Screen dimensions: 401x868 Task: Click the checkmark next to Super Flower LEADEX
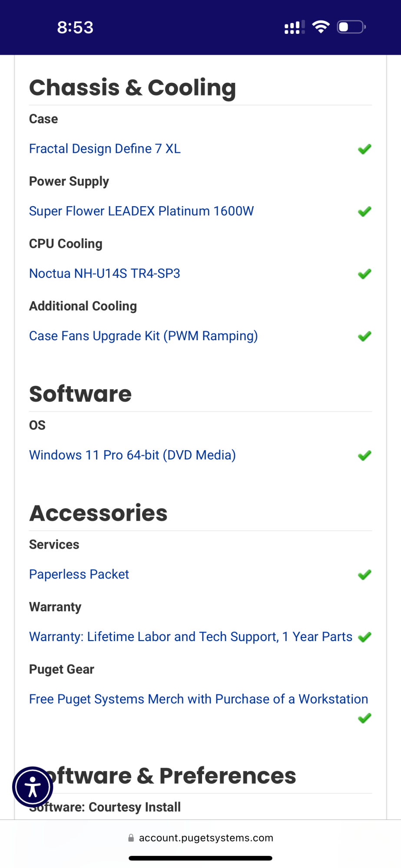(x=365, y=212)
